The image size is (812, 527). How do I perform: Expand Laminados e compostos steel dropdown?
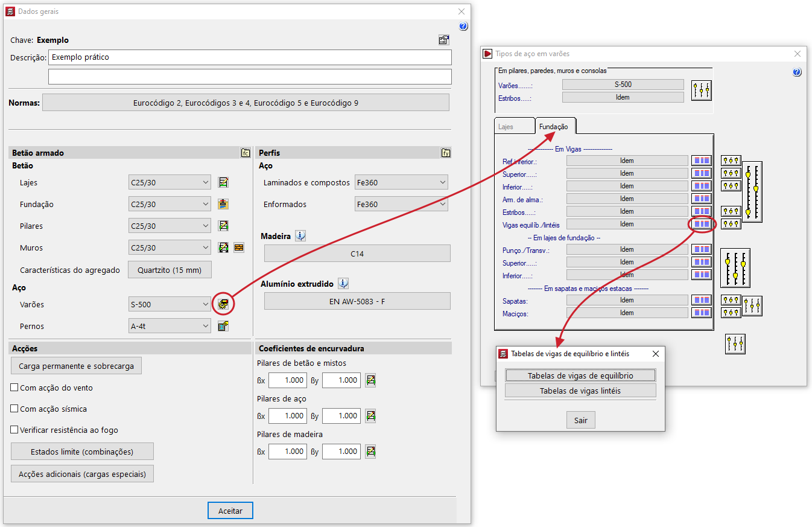point(401,182)
